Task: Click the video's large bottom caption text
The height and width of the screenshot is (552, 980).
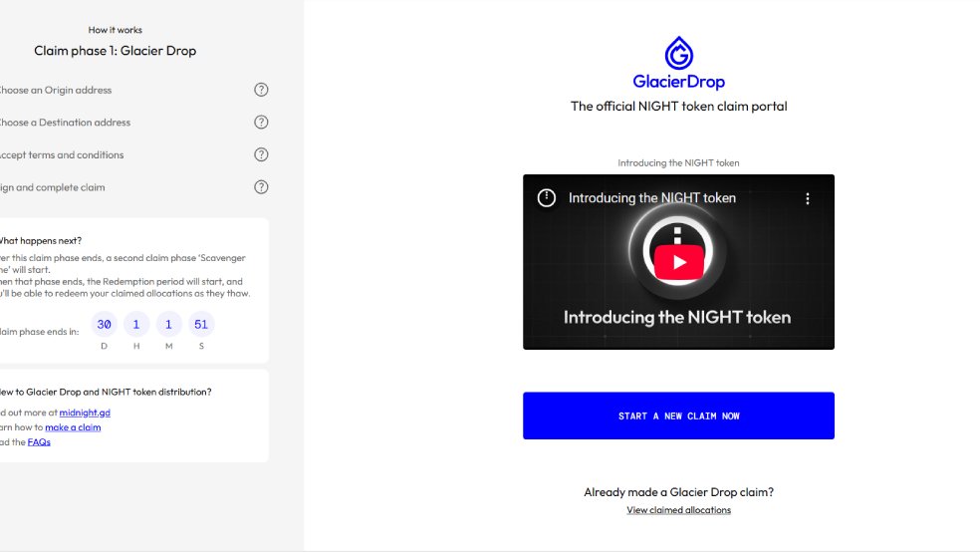Action: pyautogui.click(x=677, y=318)
